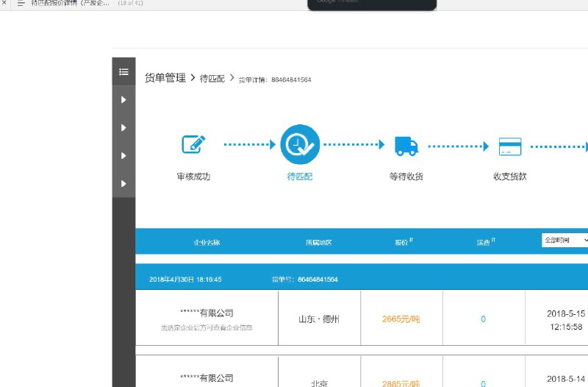Click the card icon for 收支货款
This screenshot has height=387, width=588.
pyautogui.click(x=510, y=146)
